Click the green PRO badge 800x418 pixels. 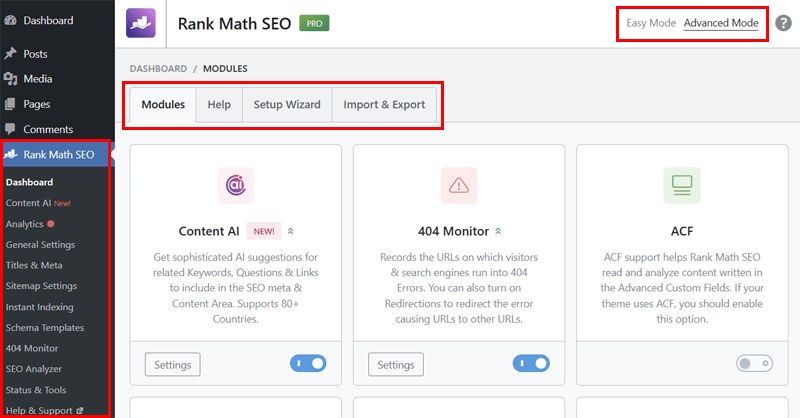pyautogui.click(x=314, y=23)
